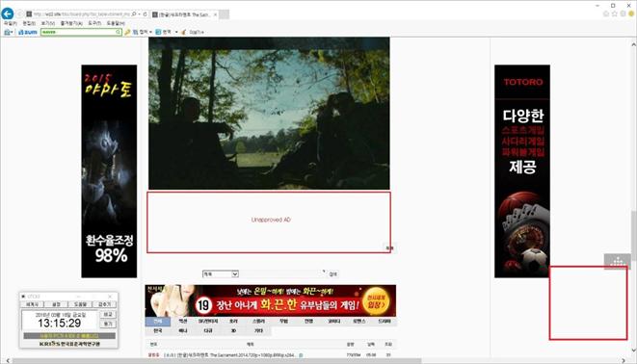Select the 3D category tab
Viewport: 637px width, 364px height.
(x=233, y=330)
